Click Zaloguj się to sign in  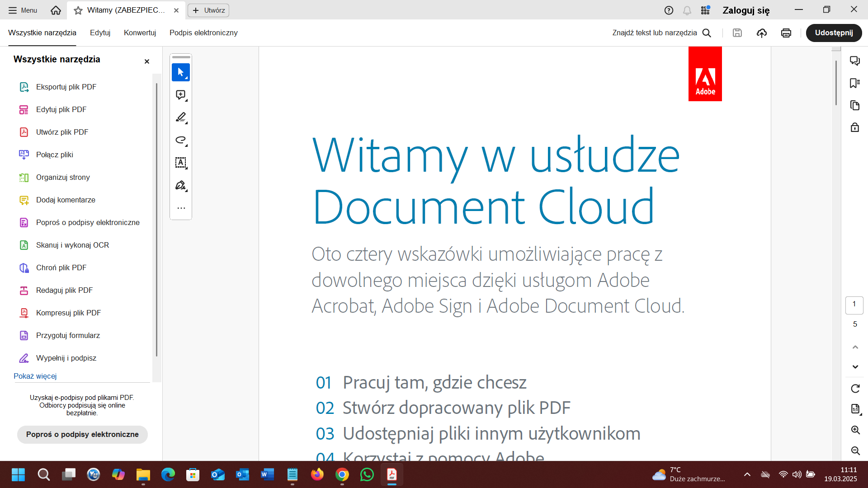point(746,10)
